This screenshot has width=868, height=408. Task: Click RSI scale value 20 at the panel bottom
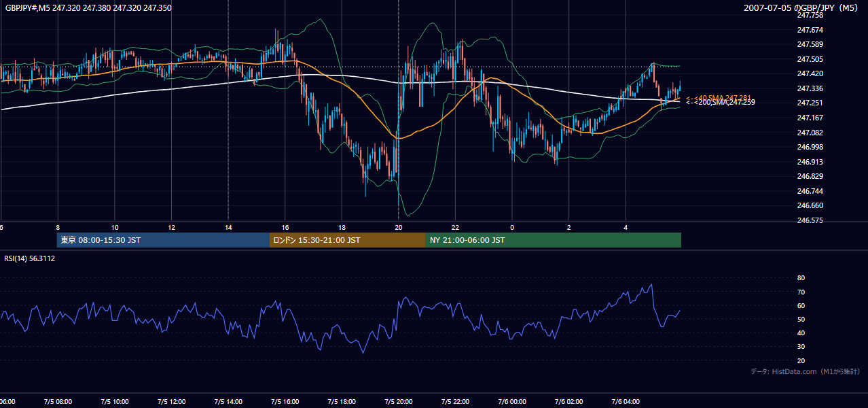[x=801, y=360]
